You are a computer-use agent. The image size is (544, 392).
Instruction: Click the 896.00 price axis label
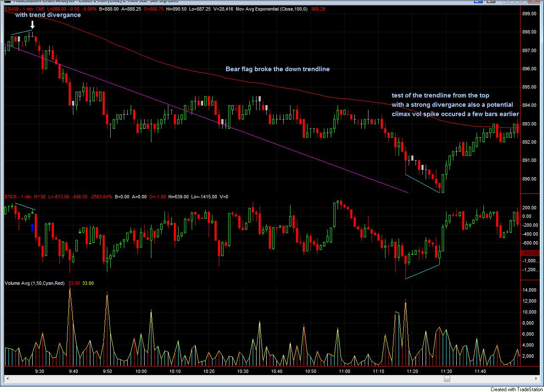pos(530,69)
